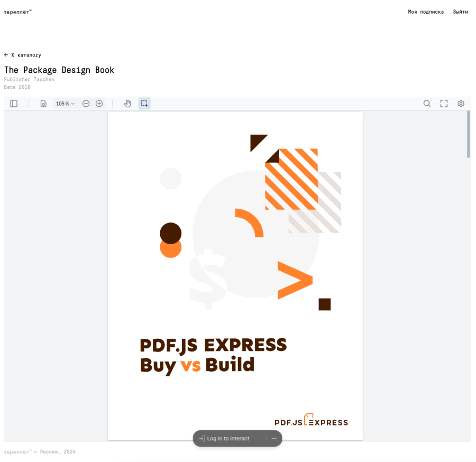Click footer text переплёт — Россия, 2024

pyautogui.click(x=40, y=451)
